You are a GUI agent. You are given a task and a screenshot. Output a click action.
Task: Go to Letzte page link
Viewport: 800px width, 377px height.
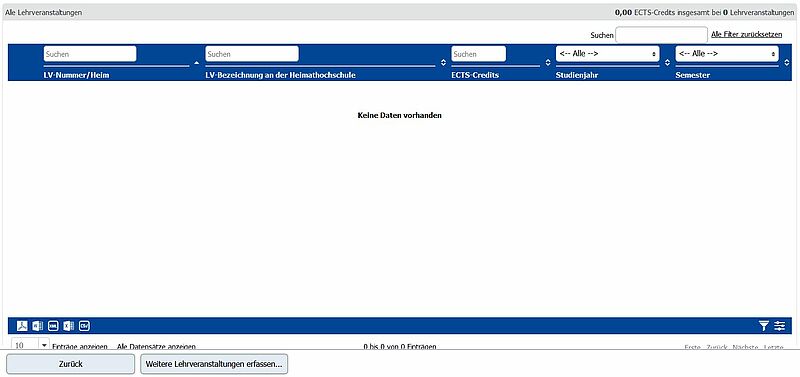pyautogui.click(x=773, y=347)
